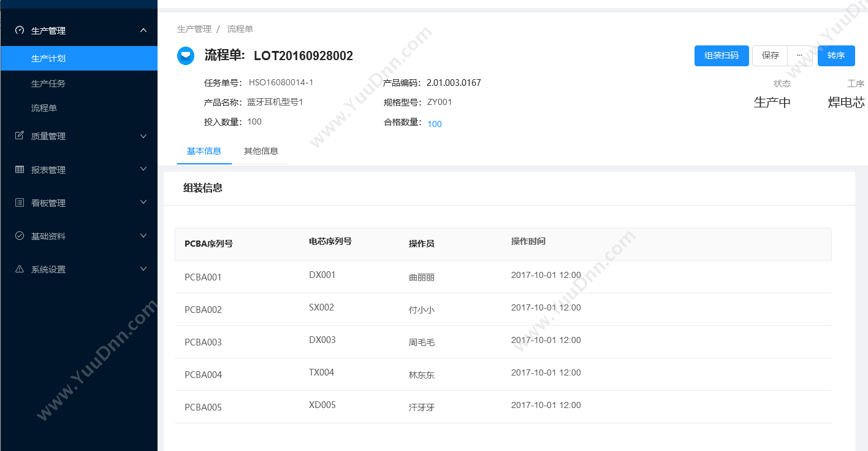Click the SX002 cell serial
868x451 pixels.
pos(322,307)
